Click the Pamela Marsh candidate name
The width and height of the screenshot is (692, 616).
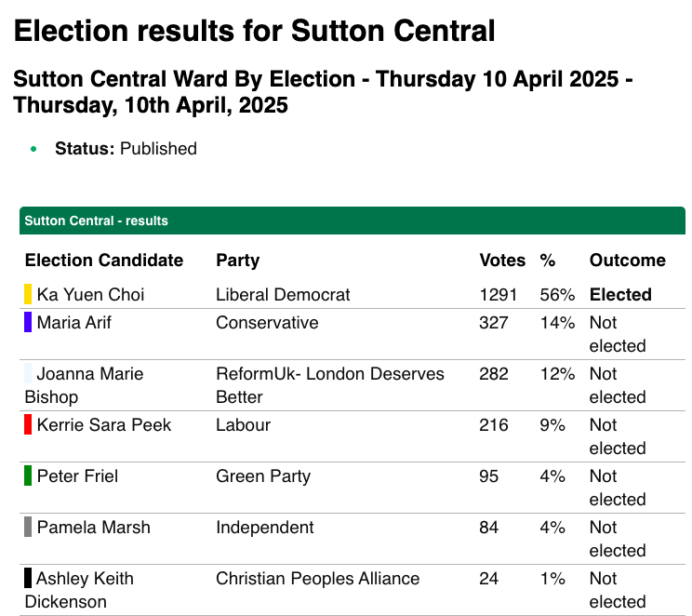click(93, 528)
